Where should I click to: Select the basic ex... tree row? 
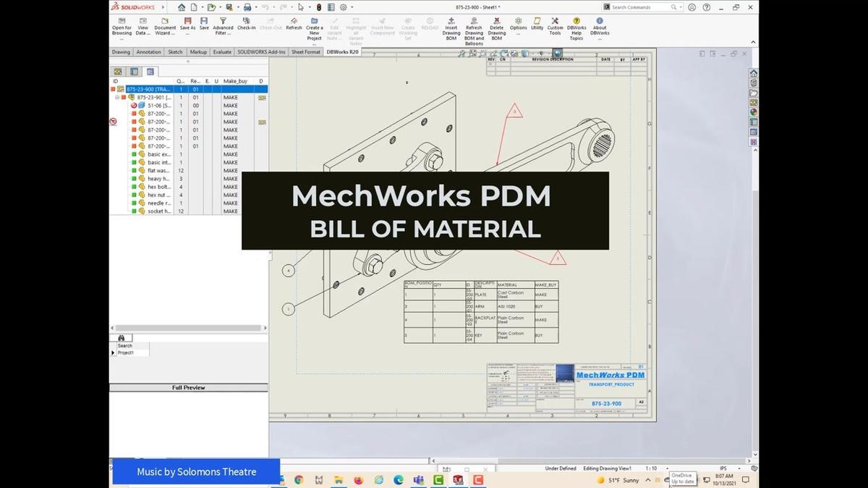point(189,154)
